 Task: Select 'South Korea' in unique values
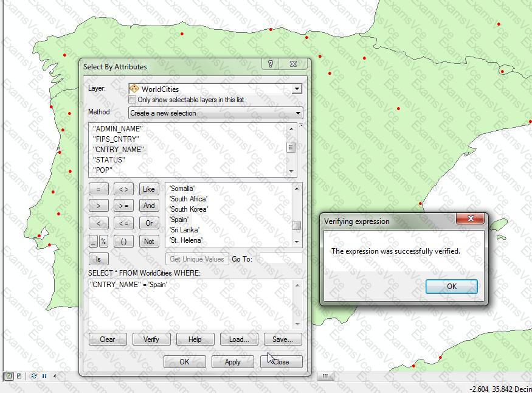(x=188, y=209)
